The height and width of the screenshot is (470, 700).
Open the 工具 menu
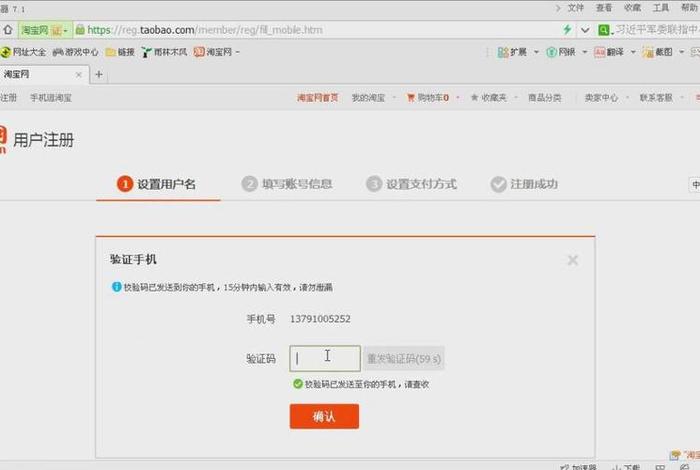(x=661, y=8)
